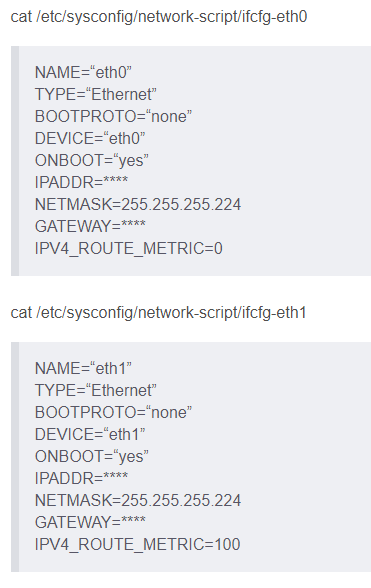Click BOOTPROTO="none" in the eth0 block
Screen dimensions: 371x588
point(113,116)
